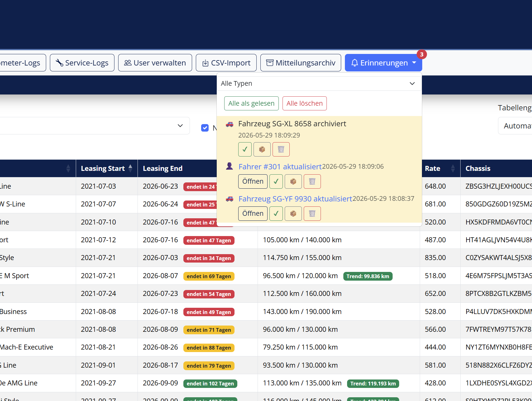Sort by the Chassis header
The image size is (532, 401).
coord(478,168)
